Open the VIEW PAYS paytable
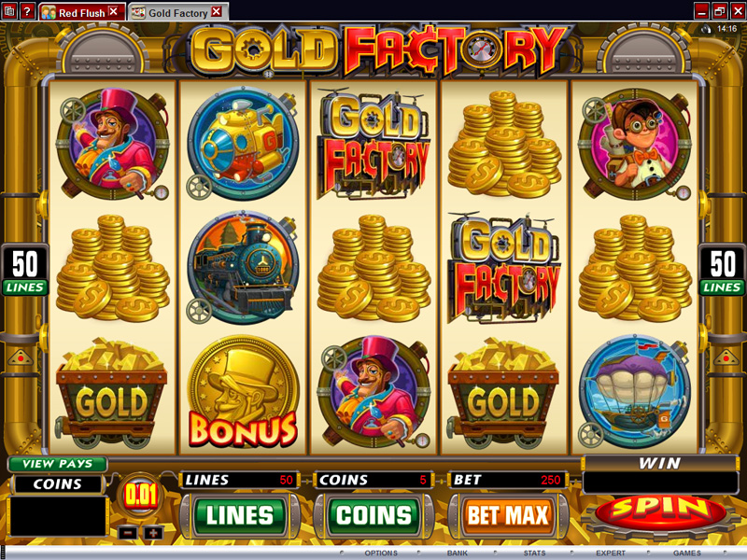The image size is (747, 560). [x=58, y=464]
